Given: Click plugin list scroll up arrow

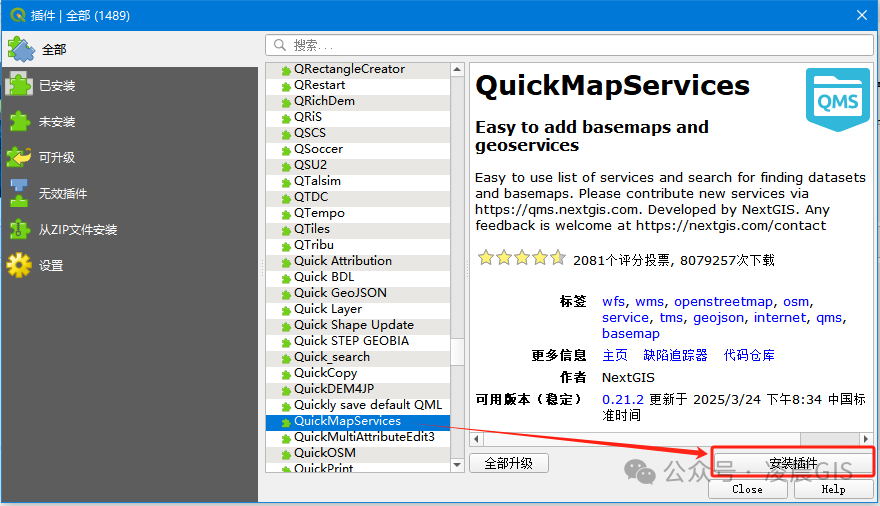Looking at the screenshot, I should tap(457, 70).
